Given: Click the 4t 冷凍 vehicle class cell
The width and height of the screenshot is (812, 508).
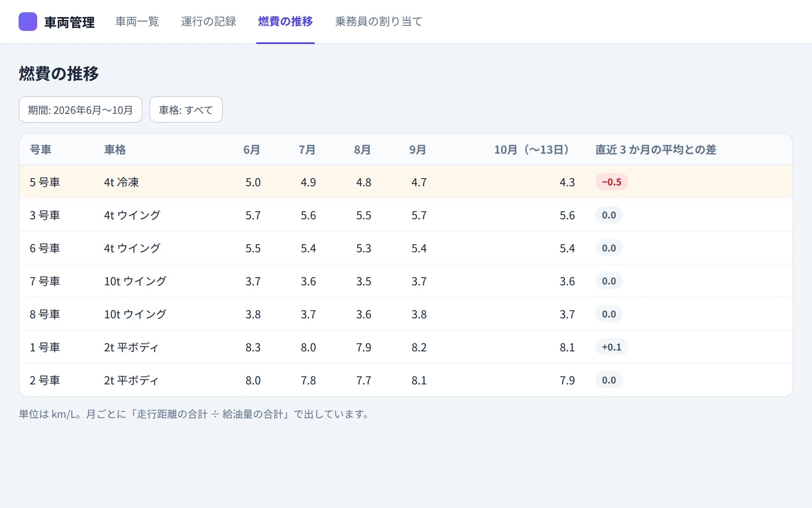Looking at the screenshot, I should click(x=121, y=182).
